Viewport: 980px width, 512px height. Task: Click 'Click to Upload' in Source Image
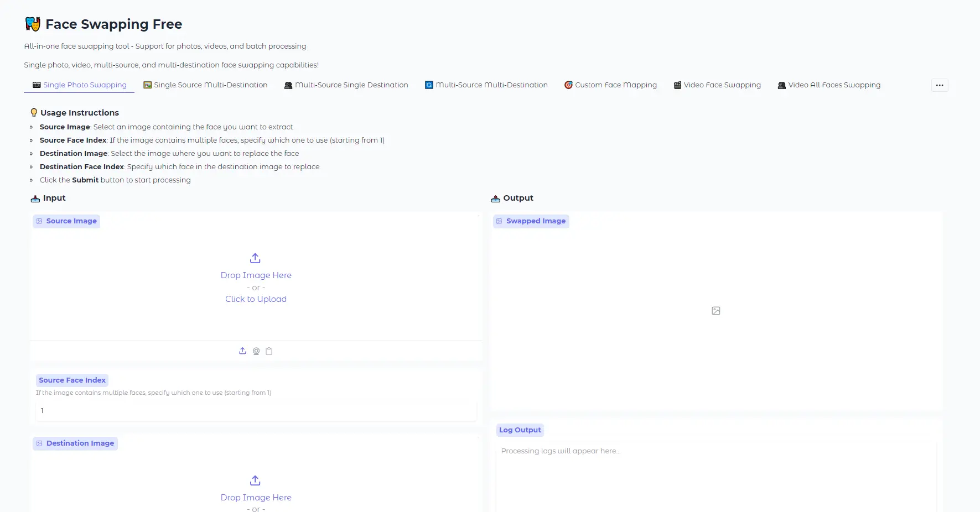[x=256, y=299]
